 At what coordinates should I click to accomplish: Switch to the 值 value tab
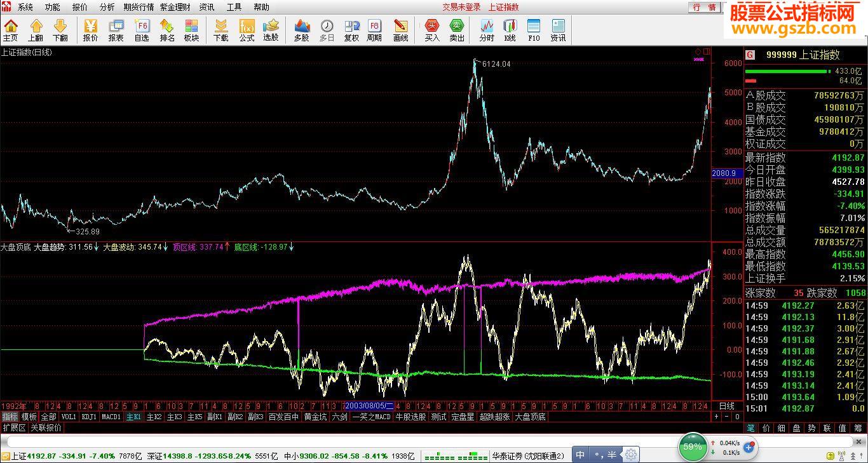pos(843,428)
